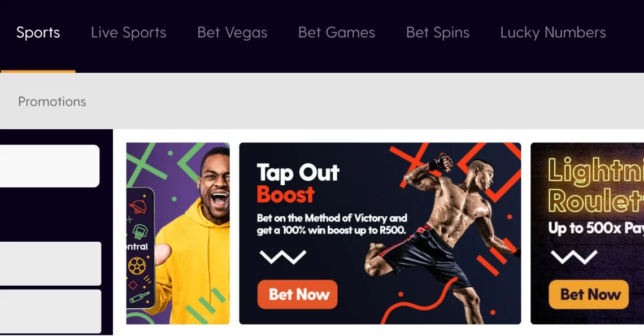Screen dimensions: 644x336
Task: Open the yellow hoodie man promotion banner
Action: click(x=178, y=233)
